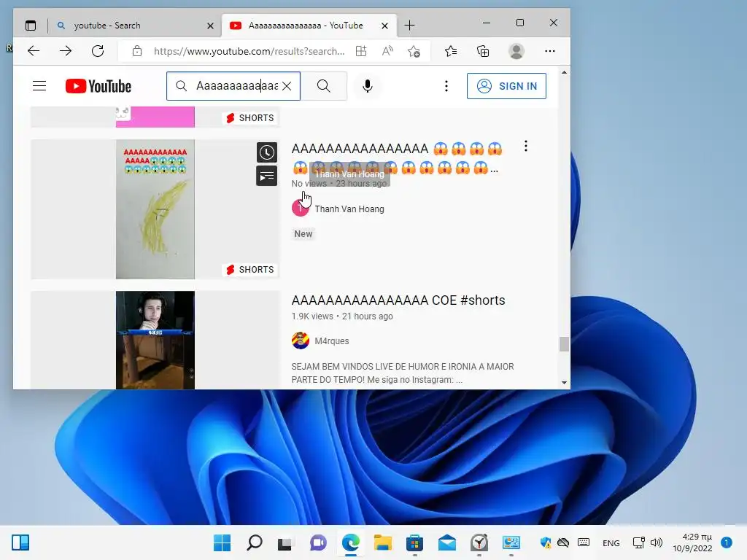Go to the YouTube home logo

click(98, 86)
